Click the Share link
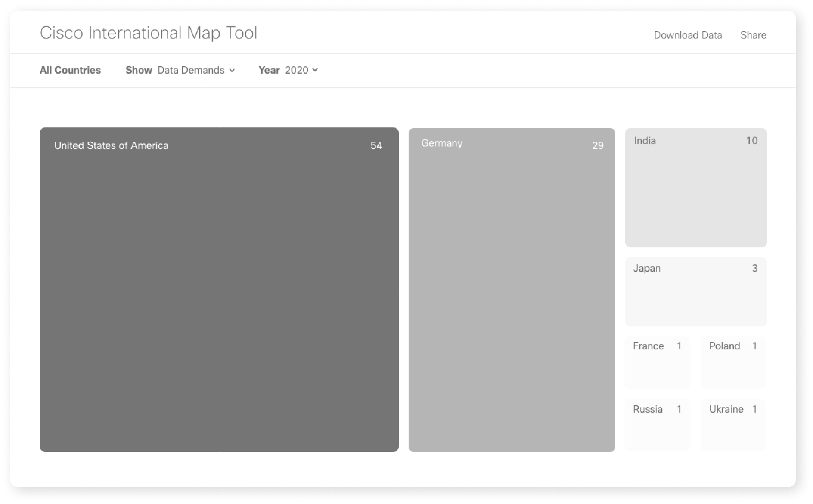 coord(753,35)
